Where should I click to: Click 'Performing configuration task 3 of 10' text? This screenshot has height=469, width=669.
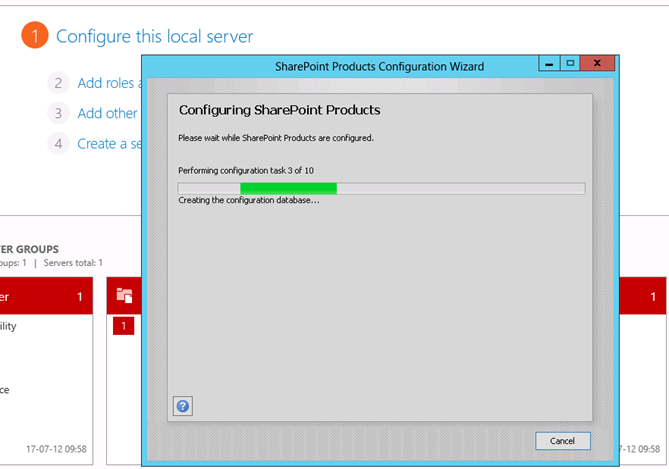point(246,171)
